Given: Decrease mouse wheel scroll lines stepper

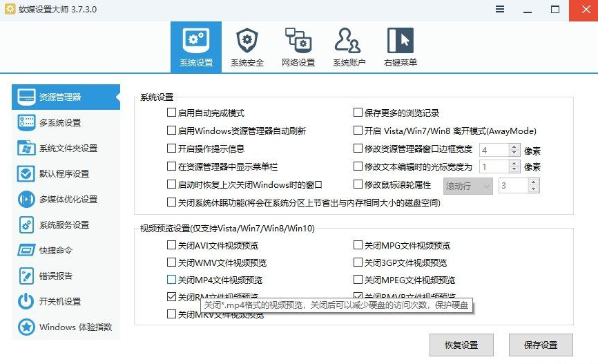Looking at the screenshot, I should [534, 189].
